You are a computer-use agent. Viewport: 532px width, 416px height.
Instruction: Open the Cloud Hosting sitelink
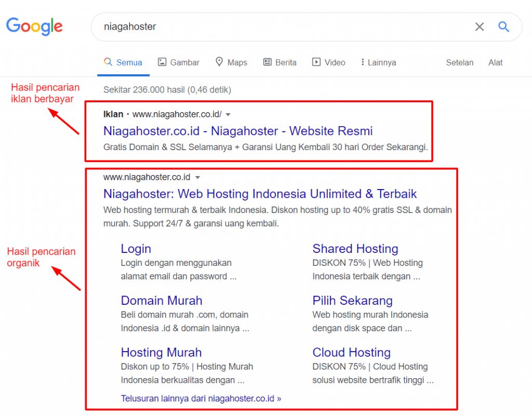(351, 352)
